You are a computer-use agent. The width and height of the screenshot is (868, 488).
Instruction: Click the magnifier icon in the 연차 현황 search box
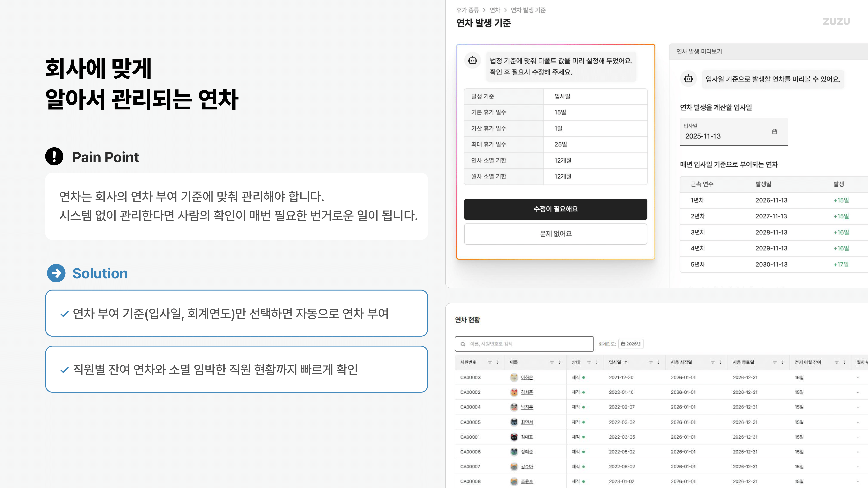(x=463, y=344)
